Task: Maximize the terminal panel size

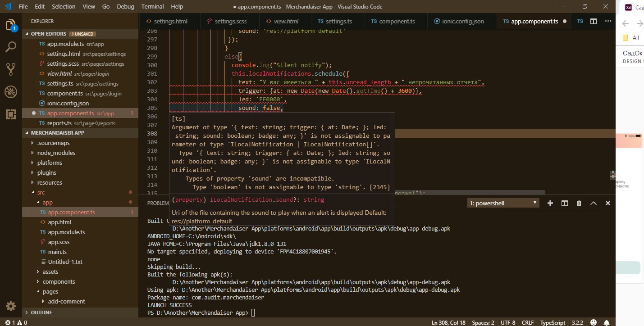Action: 594,203
